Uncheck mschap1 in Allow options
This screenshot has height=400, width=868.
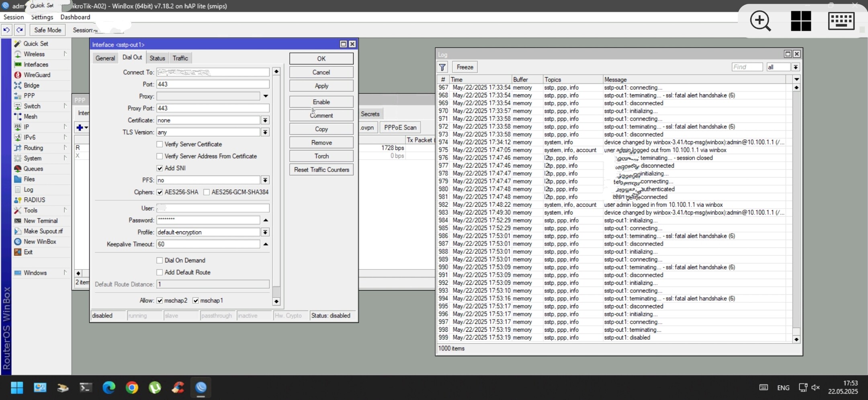click(196, 301)
